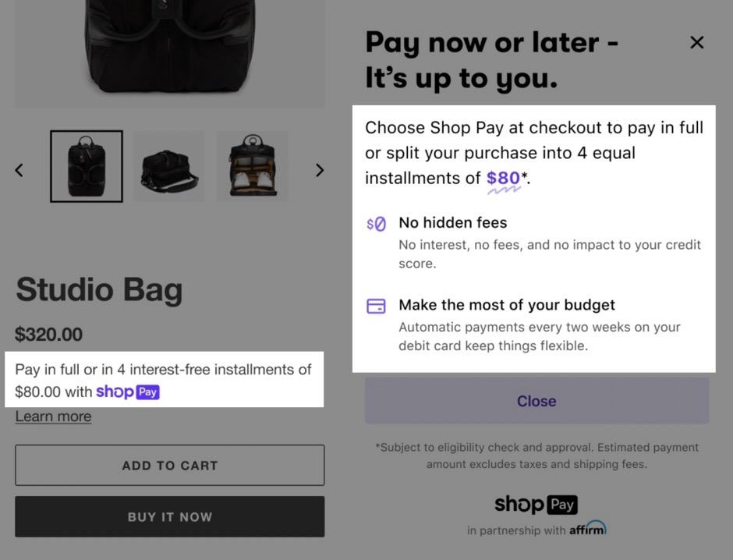The height and width of the screenshot is (560, 733).
Task: Select the side view bag thumbnail
Action: tap(168, 166)
